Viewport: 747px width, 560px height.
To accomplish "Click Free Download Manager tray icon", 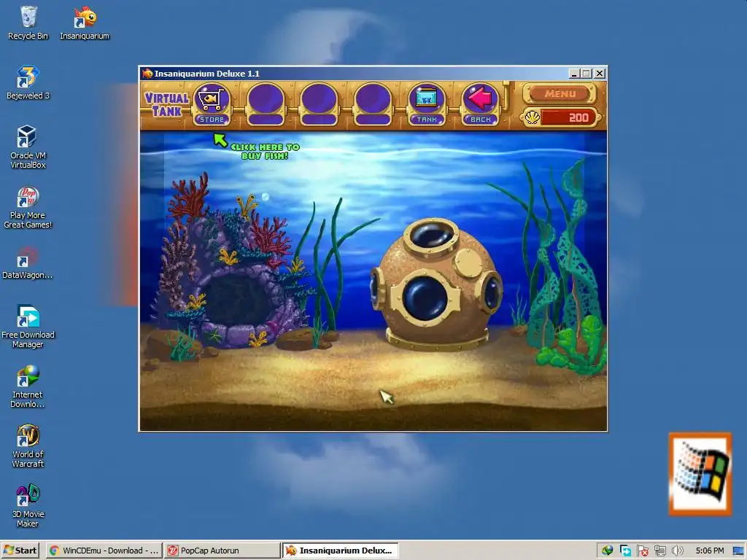I will [625, 551].
